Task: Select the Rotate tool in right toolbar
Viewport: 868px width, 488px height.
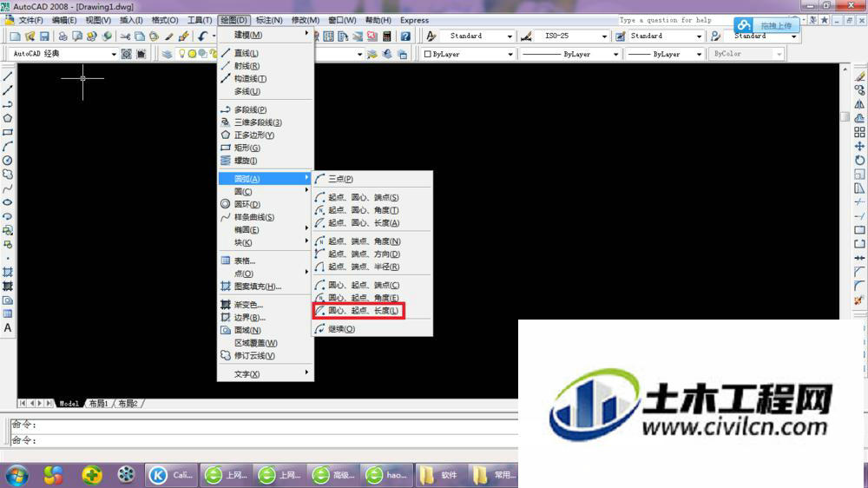Action: tap(859, 160)
